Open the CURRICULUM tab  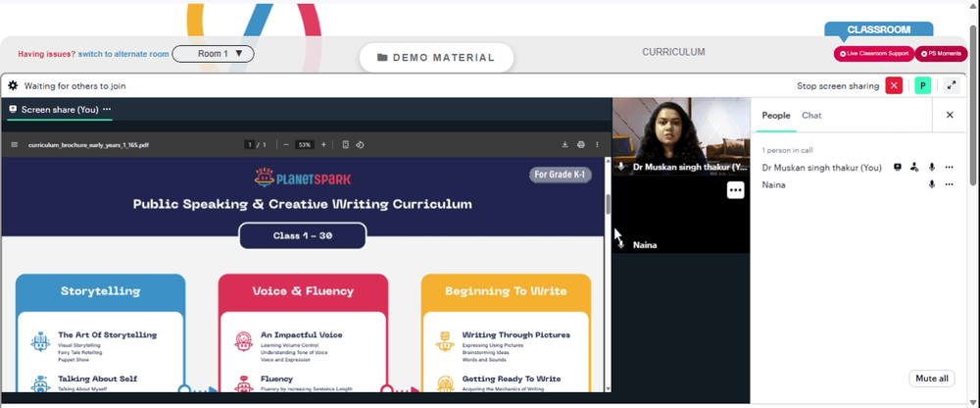[673, 52]
